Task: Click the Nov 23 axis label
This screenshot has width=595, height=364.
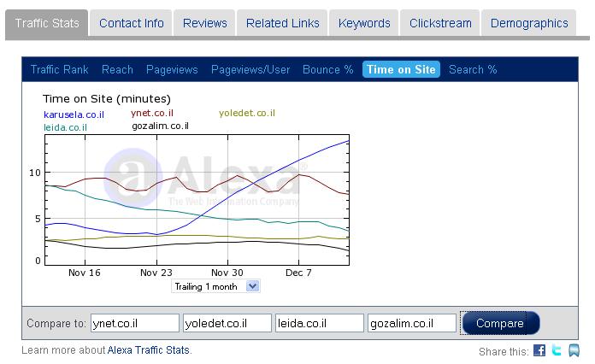Action: coord(156,273)
